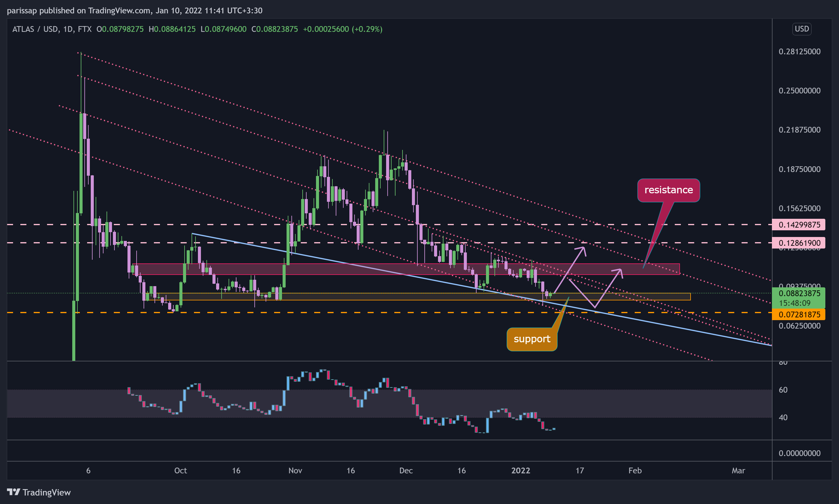
Task: Click the high value H0.08864125
Action: [x=172, y=29]
